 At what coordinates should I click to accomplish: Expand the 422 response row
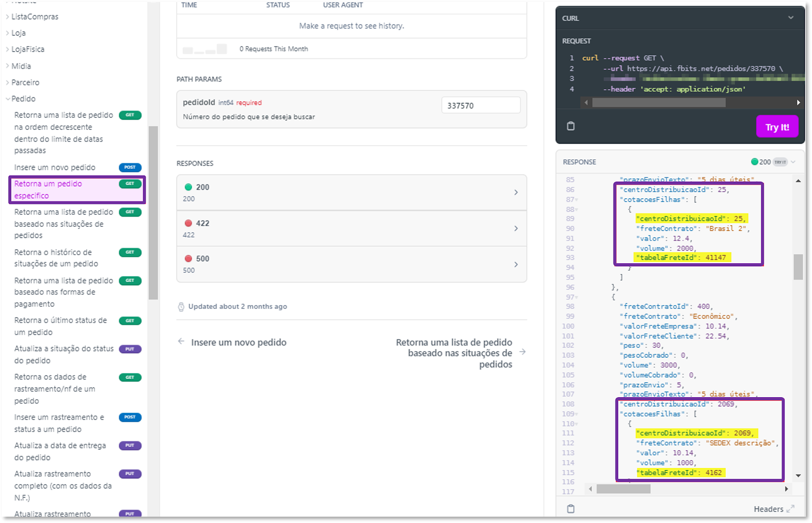(352, 228)
